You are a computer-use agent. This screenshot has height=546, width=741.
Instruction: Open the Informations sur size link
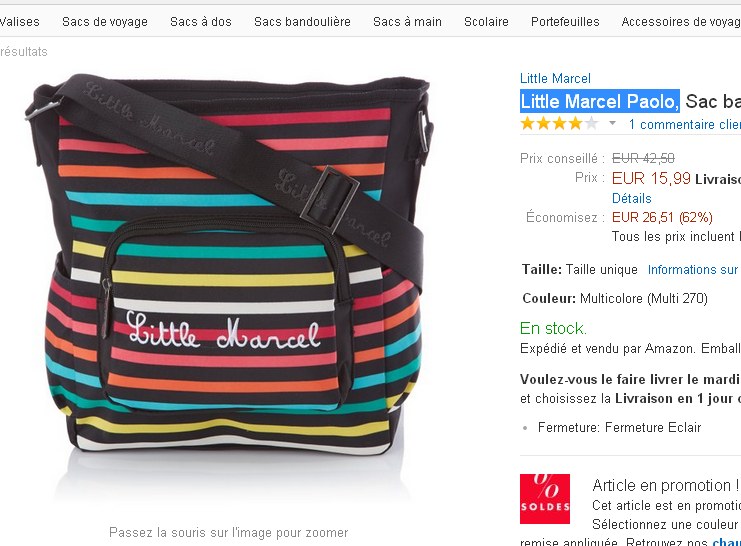(x=693, y=269)
